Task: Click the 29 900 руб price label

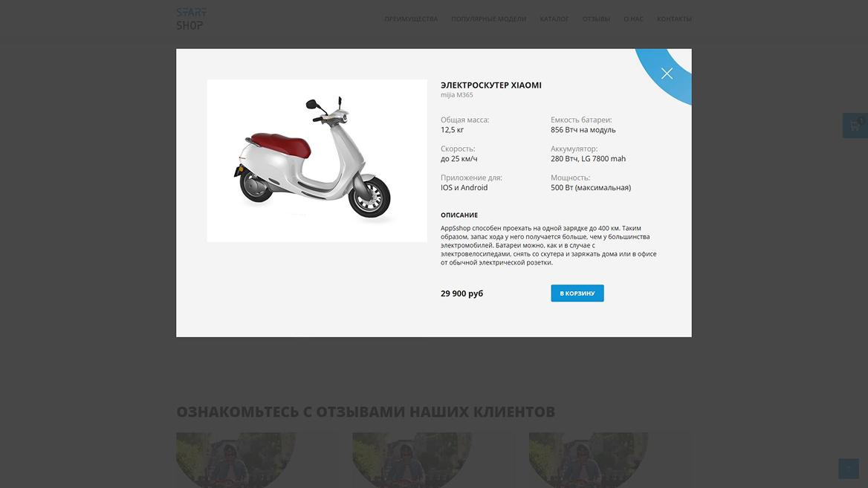Action: (461, 294)
